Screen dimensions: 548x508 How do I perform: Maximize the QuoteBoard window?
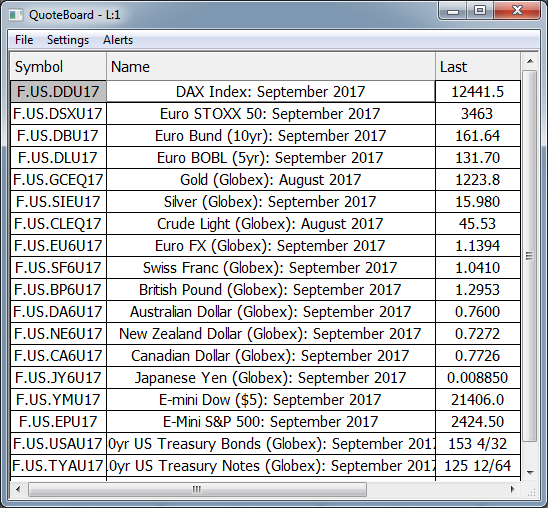click(480, 10)
